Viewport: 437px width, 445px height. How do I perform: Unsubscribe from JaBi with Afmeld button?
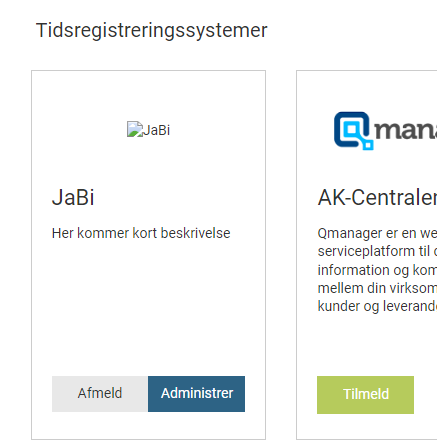coord(100,394)
